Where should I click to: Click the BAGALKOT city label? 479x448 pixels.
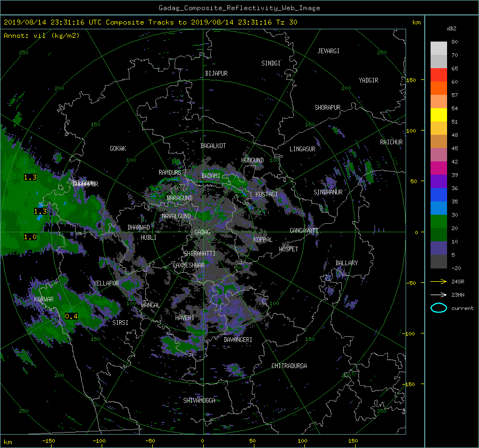click(213, 146)
